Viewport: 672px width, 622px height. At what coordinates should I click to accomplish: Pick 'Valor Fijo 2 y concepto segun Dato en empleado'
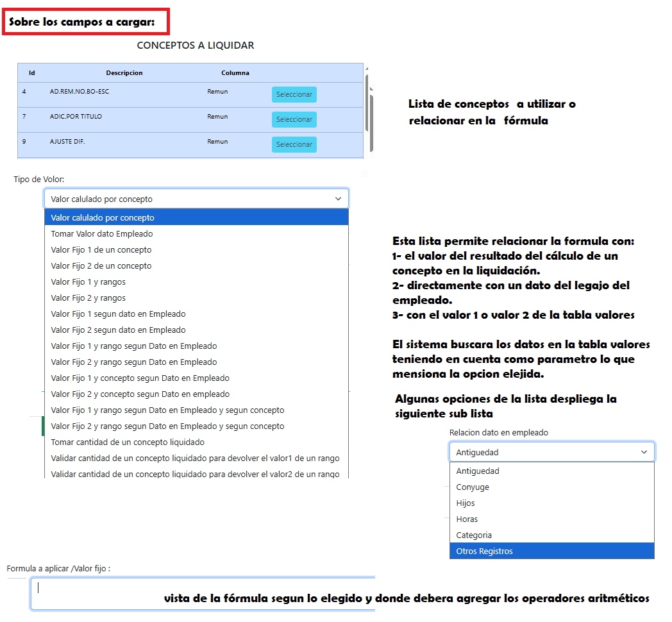point(196,394)
